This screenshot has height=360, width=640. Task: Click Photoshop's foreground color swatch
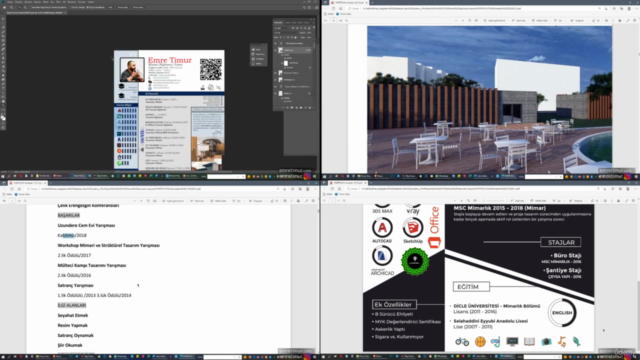[2, 117]
